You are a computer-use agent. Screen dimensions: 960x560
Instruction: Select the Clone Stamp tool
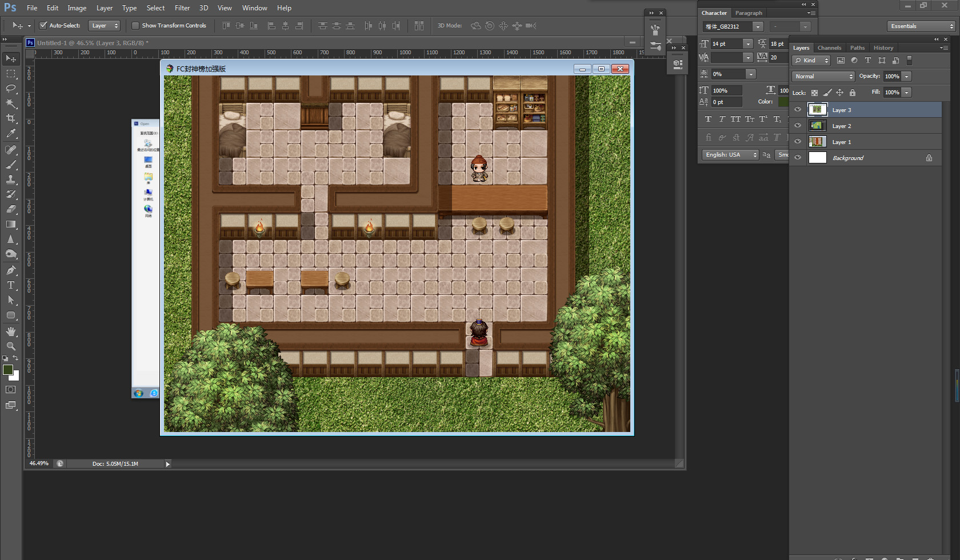(11, 179)
